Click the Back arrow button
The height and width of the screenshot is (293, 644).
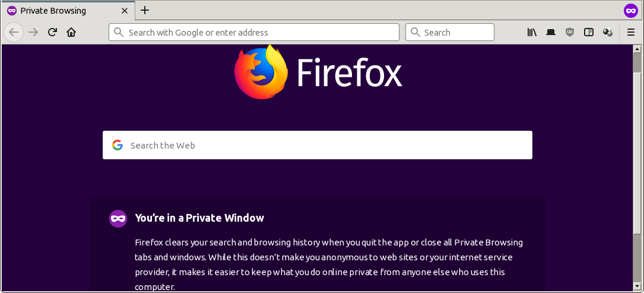pyautogui.click(x=14, y=33)
